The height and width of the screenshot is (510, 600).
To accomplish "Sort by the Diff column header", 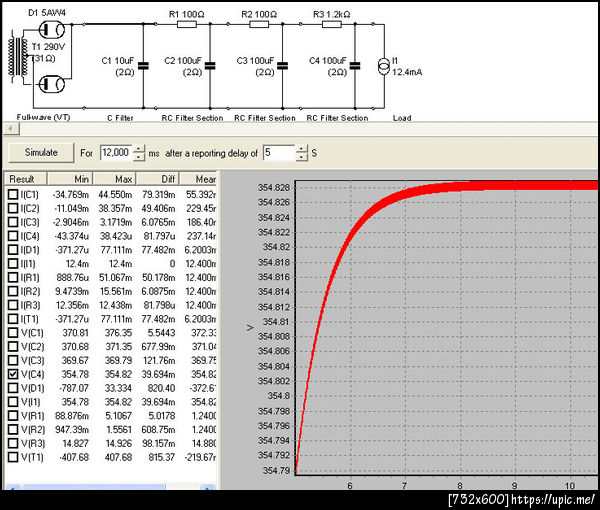I will coord(158,179).
